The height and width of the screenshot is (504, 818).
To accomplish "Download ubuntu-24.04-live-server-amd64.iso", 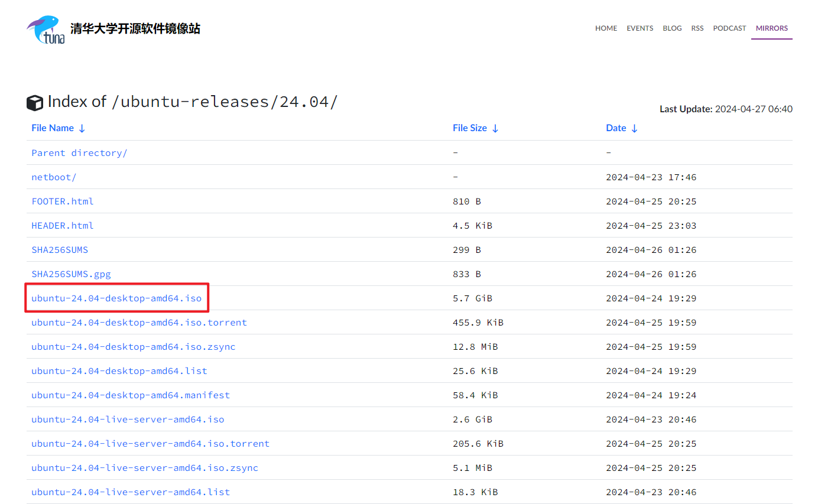I will pos(128,420).
